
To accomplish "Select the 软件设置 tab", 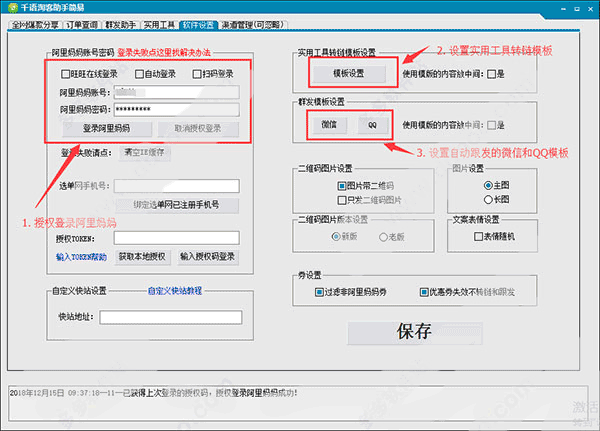I will click(x=198, y=25).
